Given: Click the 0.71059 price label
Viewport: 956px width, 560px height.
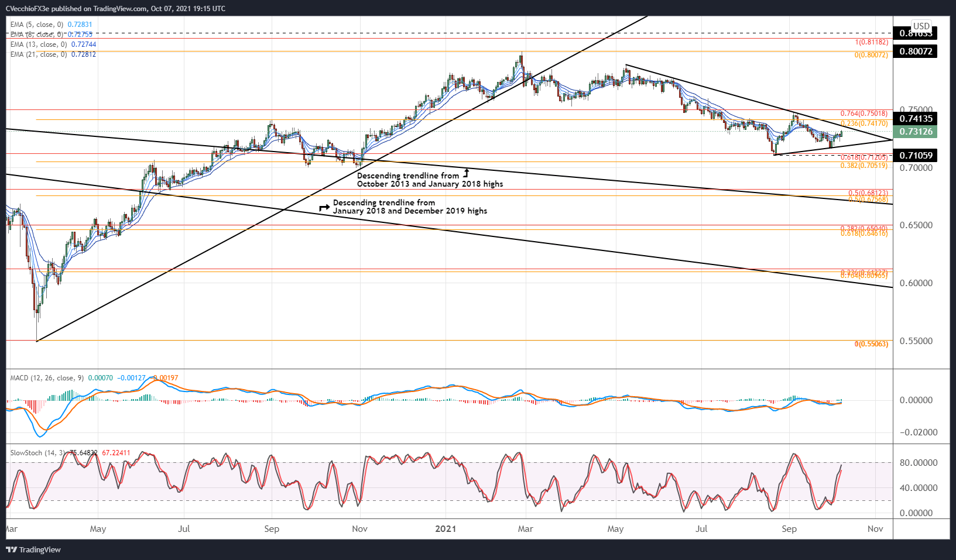Looking at the screenshot, I should [916, 156].
